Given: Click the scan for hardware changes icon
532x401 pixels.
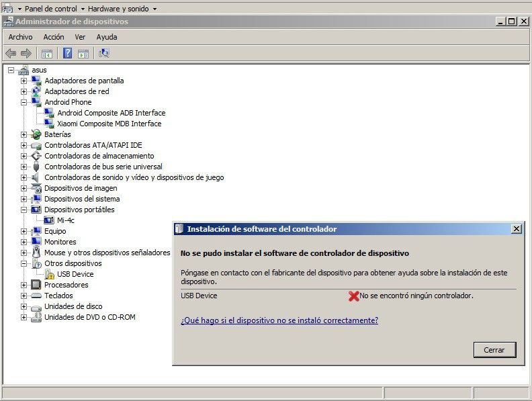Looking at the screenshot, I should pos(104,53).
